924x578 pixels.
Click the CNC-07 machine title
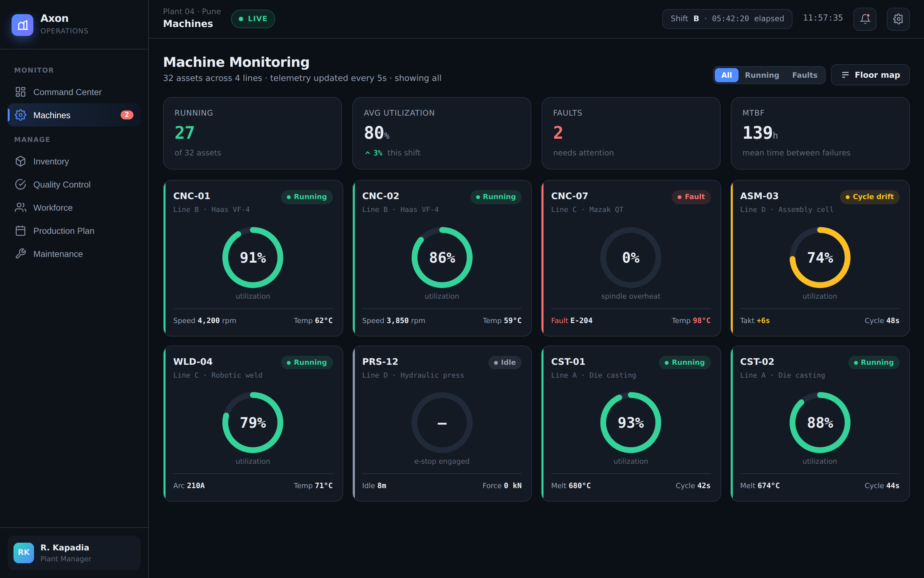pos(569,196)
